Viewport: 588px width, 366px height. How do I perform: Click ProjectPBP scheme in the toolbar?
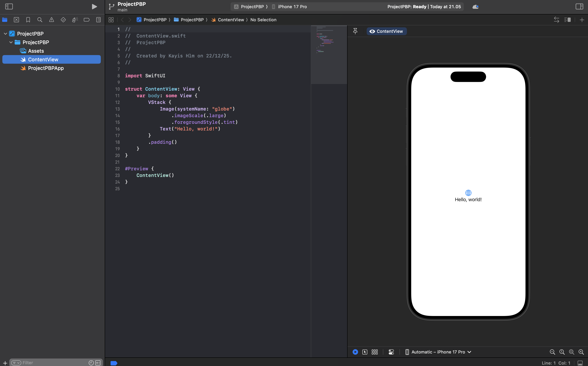pos(252,6)
